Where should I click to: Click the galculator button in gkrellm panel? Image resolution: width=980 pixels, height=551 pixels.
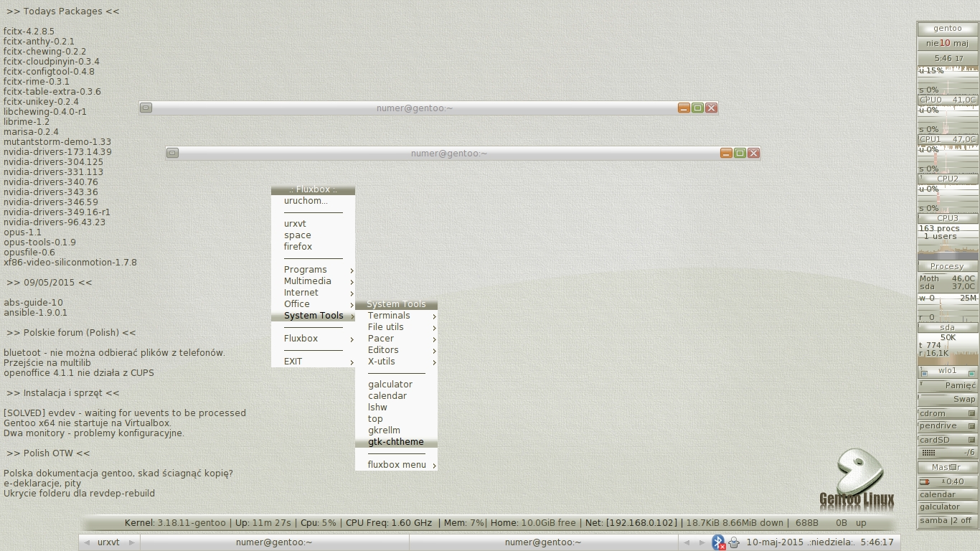[947, 507]
